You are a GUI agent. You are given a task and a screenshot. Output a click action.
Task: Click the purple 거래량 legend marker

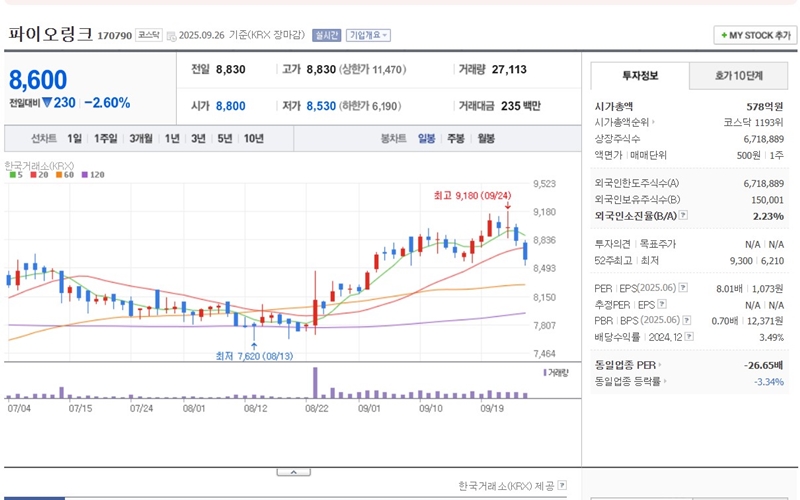pos(545,373)
